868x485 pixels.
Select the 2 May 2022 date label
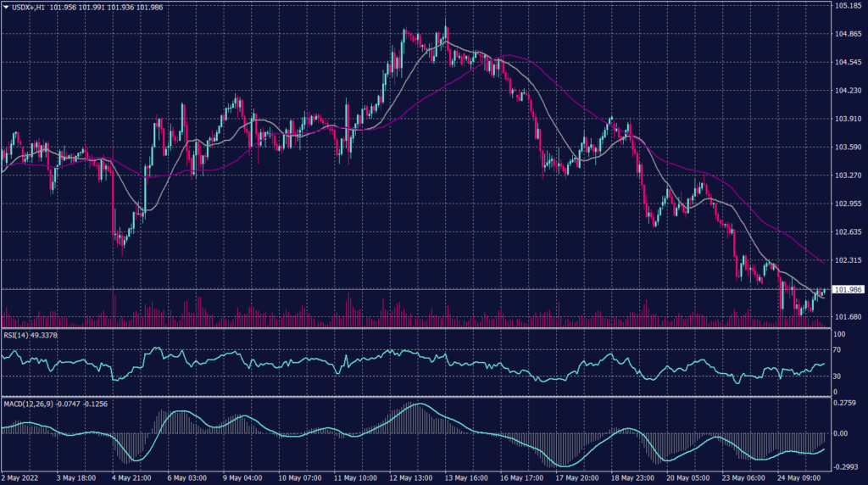coord(20,479)
